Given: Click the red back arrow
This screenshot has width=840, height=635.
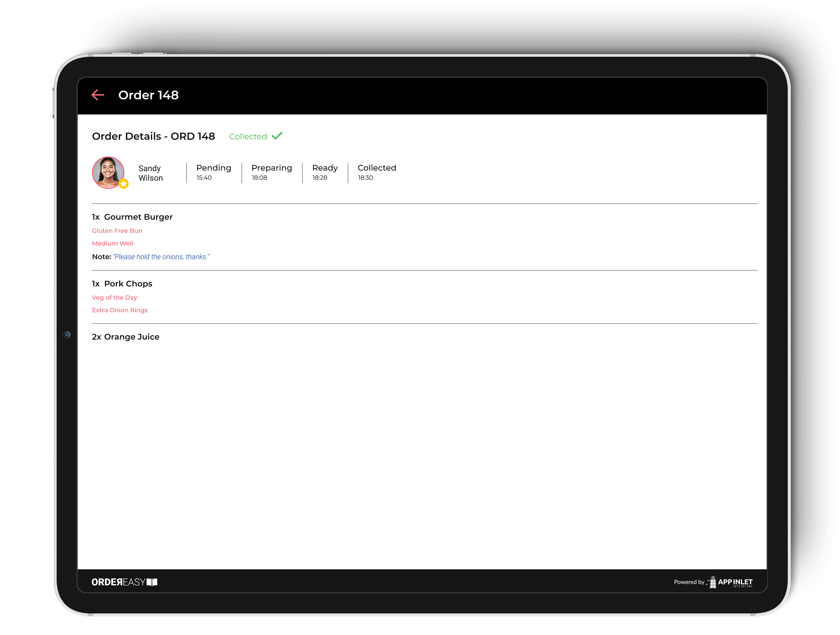Looking at the screenshot, I should point(98,95).
